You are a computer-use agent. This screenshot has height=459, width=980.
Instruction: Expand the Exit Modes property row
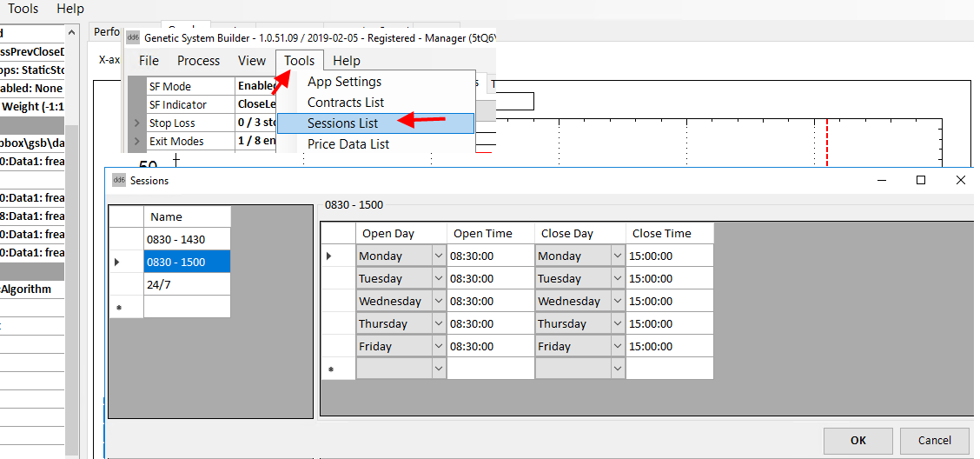coord(137,142)
